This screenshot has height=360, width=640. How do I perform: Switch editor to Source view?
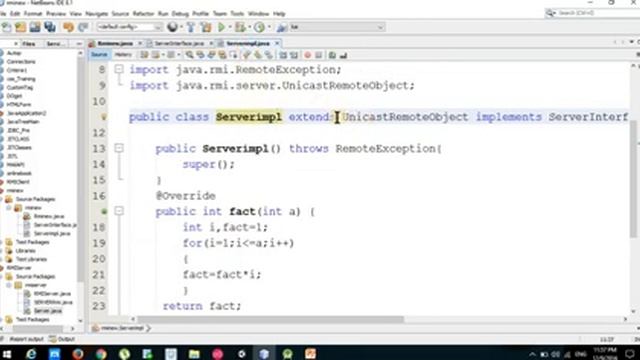coord(99,55)
